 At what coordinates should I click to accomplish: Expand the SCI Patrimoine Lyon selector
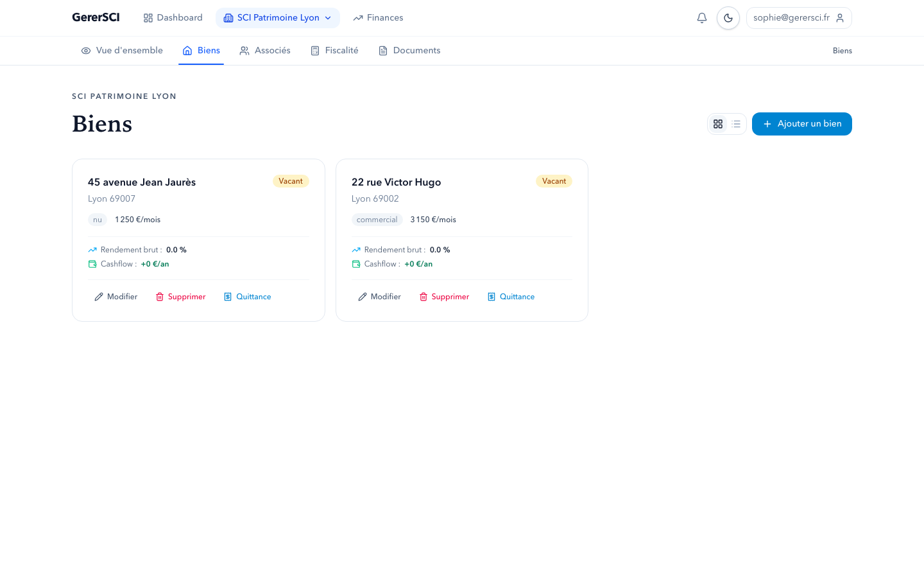[277, 18]
